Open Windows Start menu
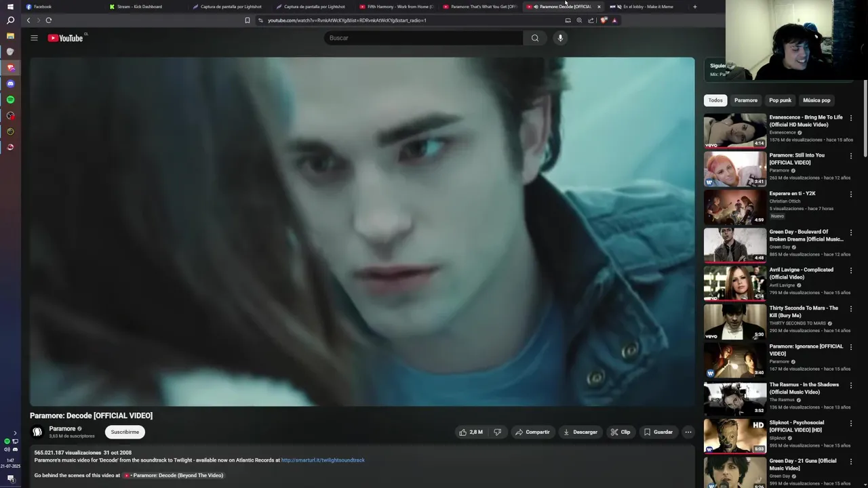This screenshot has width=868, height=488. click(10, 7)
